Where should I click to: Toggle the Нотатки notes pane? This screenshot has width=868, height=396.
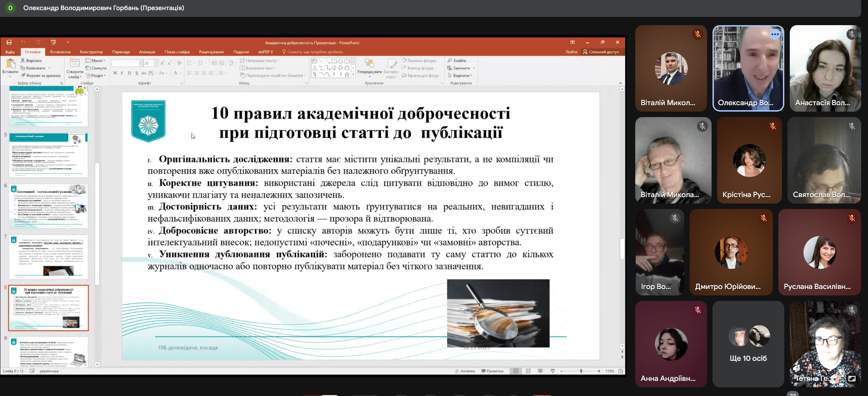(x=465, y=371)
